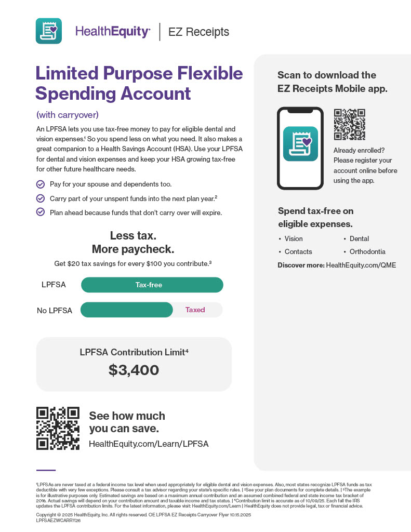Viewport: 411px width, 532px height.
Task: Select the "Contacts" eligible expense item
Action: click(298, 252)
